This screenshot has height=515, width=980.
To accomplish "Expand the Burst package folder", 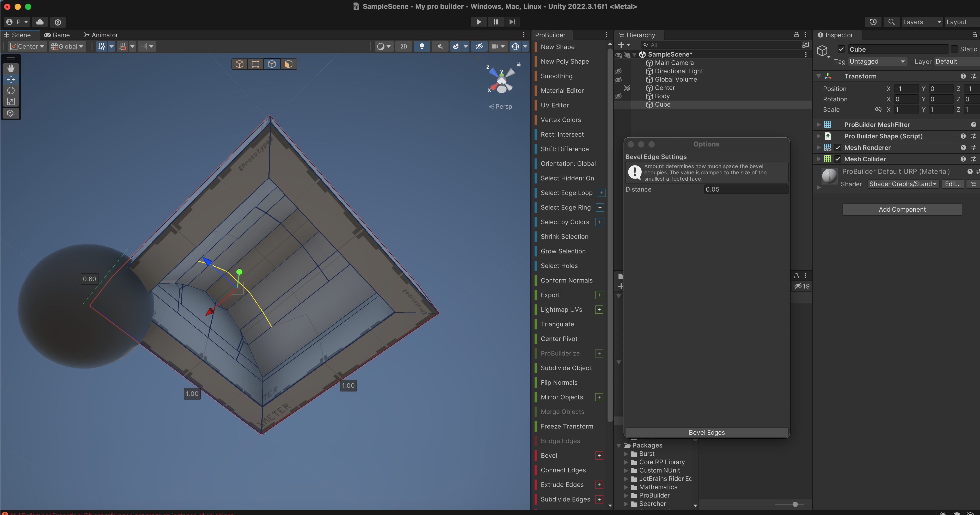I will click(x=626, y=454).
